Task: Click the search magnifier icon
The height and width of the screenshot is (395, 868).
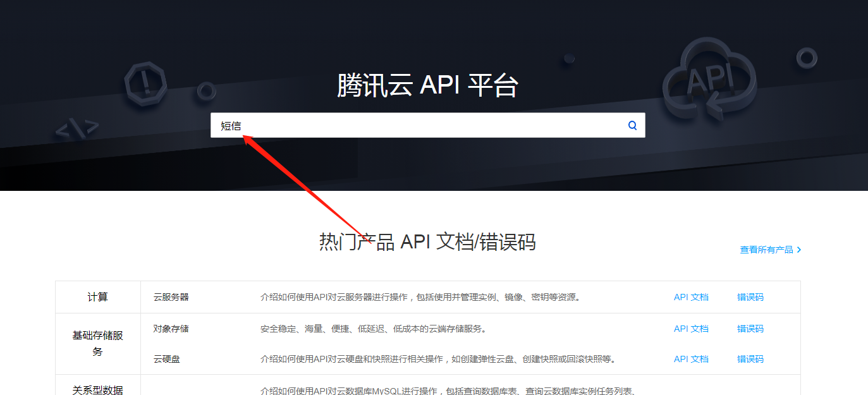Action: point(632,125)
